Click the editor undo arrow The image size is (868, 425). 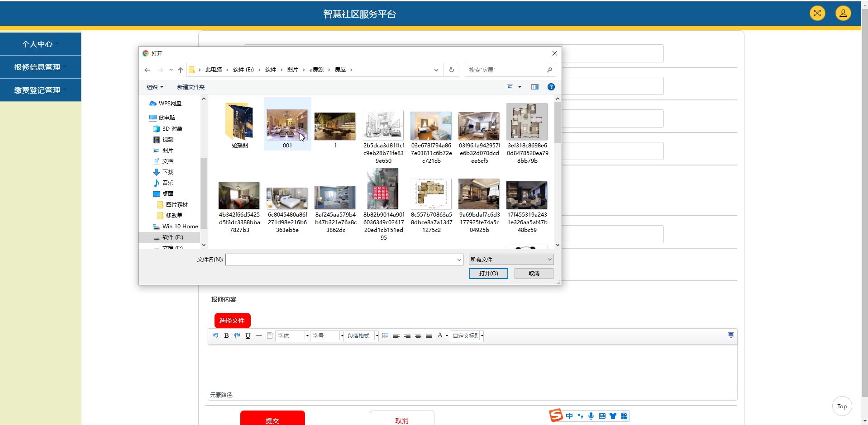tap(215, 335)
